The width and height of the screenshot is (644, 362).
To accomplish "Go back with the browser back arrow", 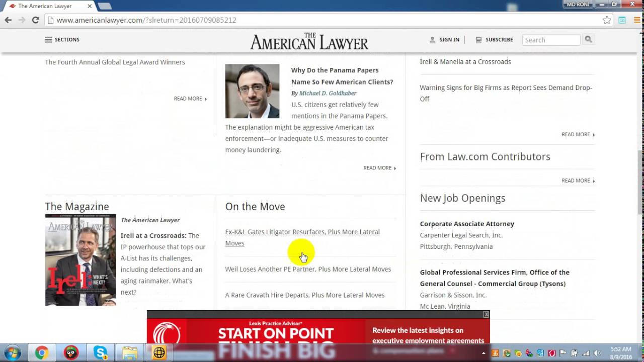I will click(8, 20).
